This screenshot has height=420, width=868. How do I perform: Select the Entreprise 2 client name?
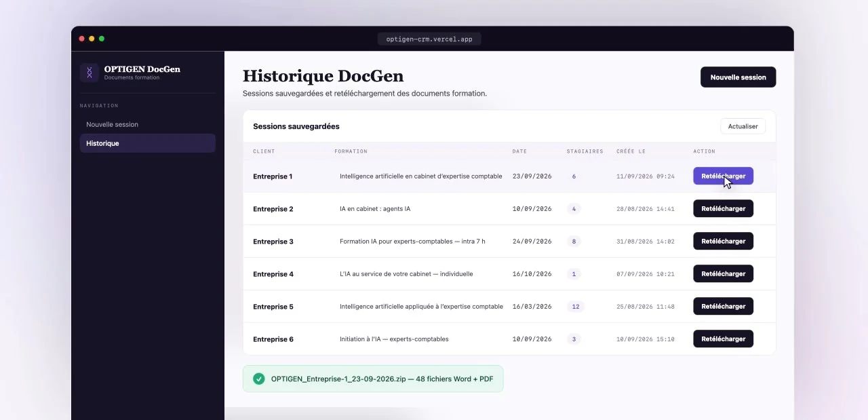(x=273, y=209)
